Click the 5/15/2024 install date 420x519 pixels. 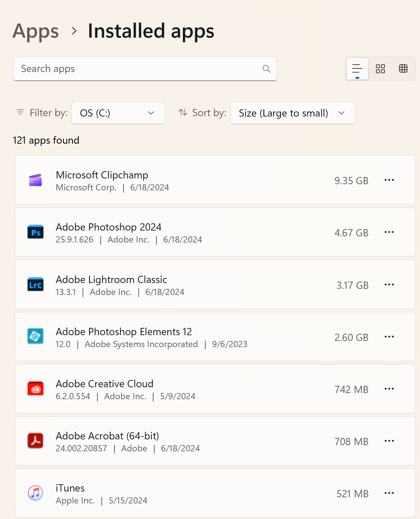[x=128, y=501]
